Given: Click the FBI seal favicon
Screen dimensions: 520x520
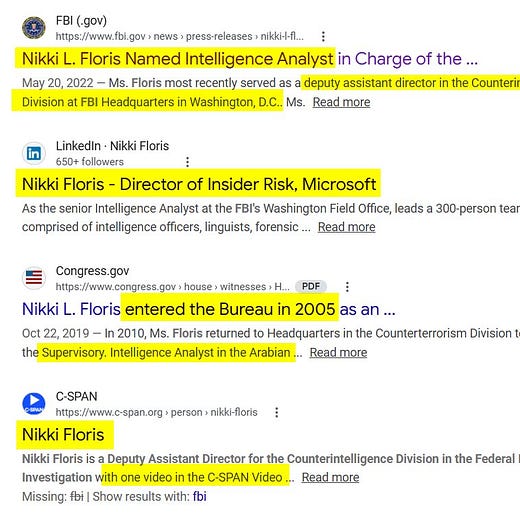Looking at the screenshot, I should click(34, 28).
